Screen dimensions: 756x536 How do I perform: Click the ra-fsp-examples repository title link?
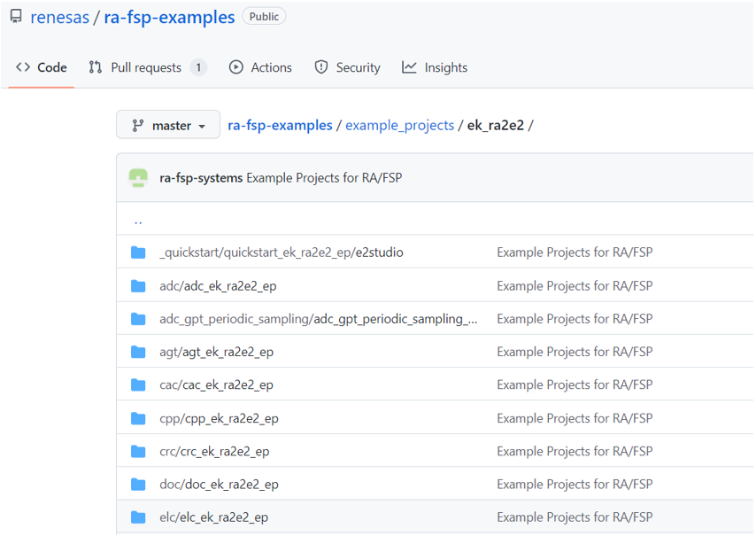[169, 17]
